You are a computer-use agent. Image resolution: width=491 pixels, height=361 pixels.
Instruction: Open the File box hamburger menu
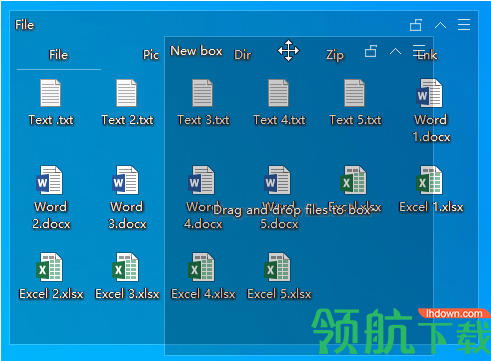(464, 24)
